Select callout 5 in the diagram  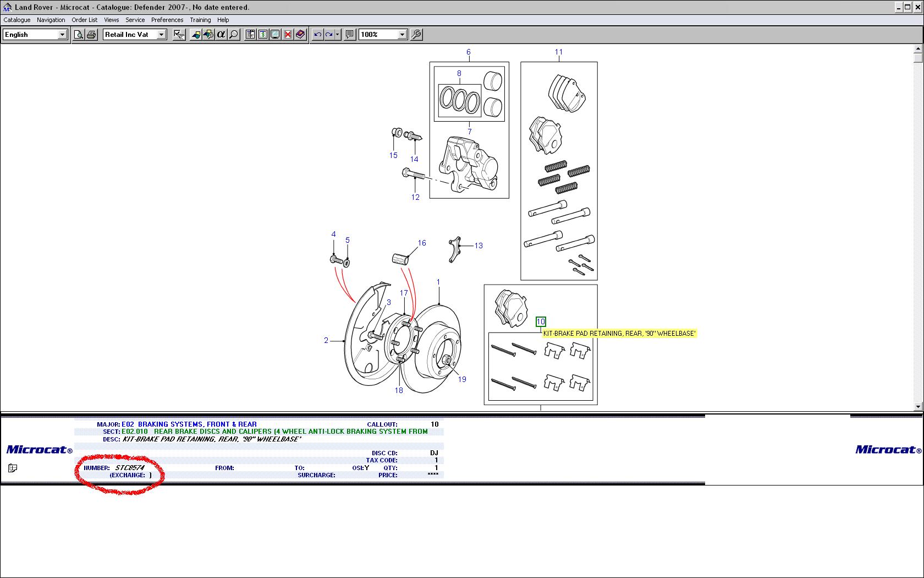348,240
